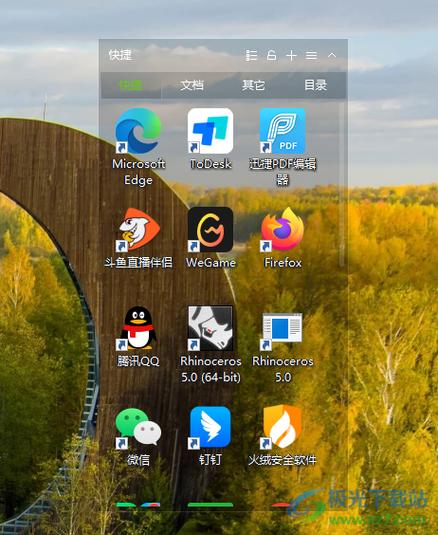438x535 pixels.
Task: Toggle the lock icon in panel header
Action: [272, 55]
